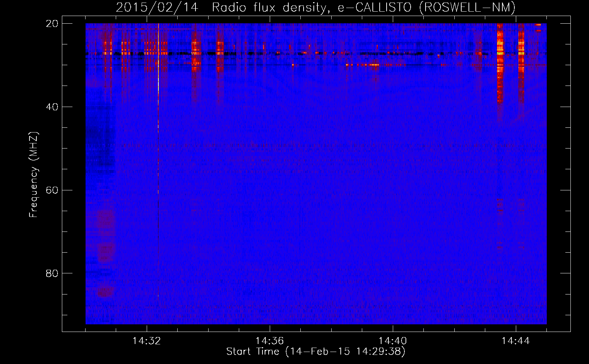The image size is (589, 364).
Task: Click the '80' frequency tick label
Action: click(x=52, y=273)
